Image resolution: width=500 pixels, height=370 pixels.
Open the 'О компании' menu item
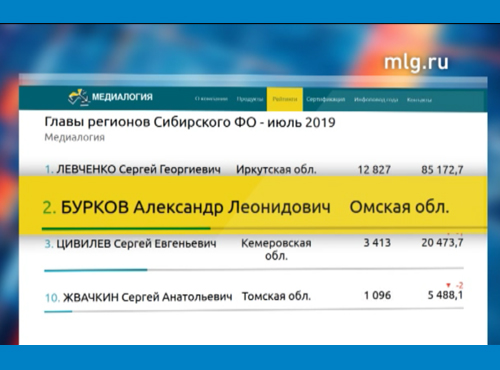click(211, 99)
